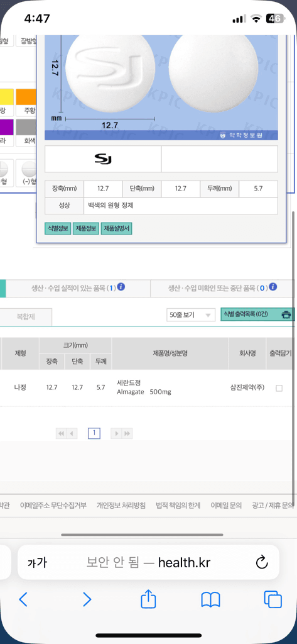Click the 회사명 column header

click(x=247, y=353)
